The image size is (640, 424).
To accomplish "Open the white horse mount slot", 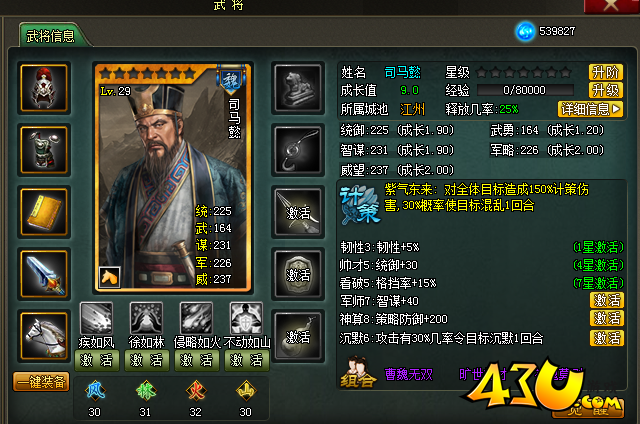I will [44, 336].
